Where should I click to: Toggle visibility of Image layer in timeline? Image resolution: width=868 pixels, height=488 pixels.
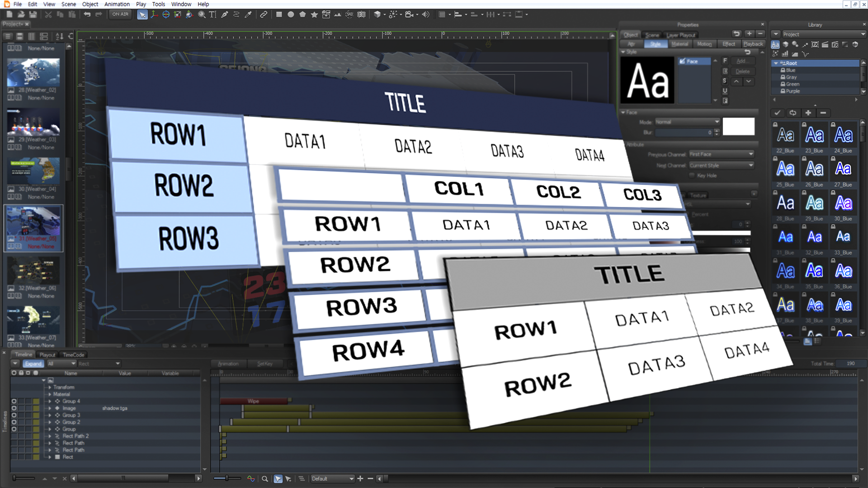point(14,408)
